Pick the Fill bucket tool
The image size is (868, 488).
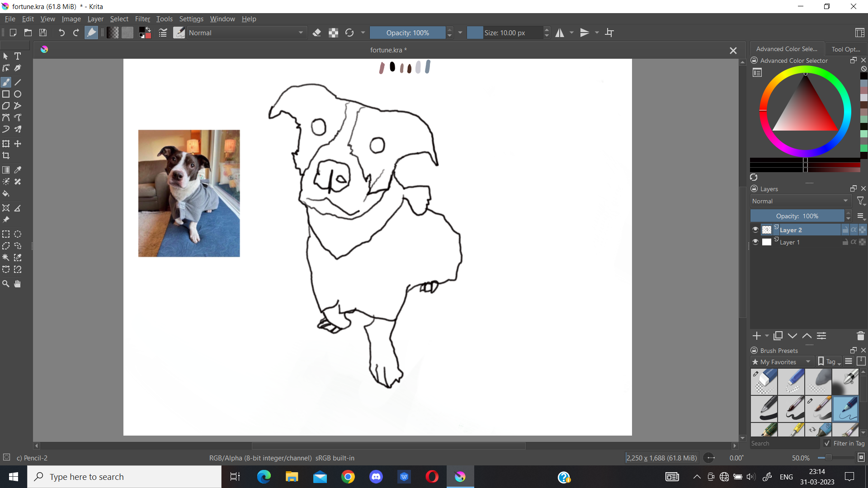(6, 193)
